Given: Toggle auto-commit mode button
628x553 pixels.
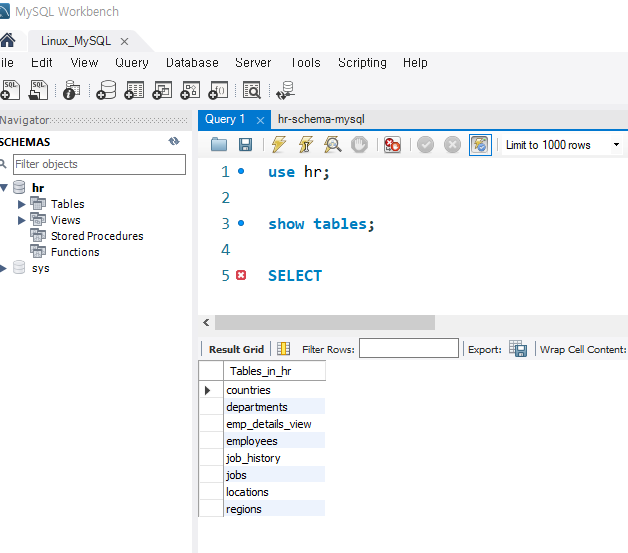Looking at the screenshot, I should (x=480, y=145).
